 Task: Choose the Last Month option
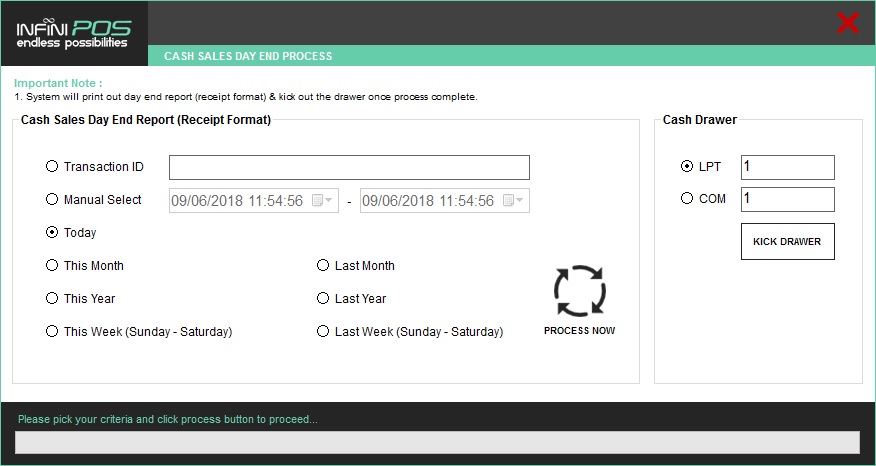click(323, 265)
